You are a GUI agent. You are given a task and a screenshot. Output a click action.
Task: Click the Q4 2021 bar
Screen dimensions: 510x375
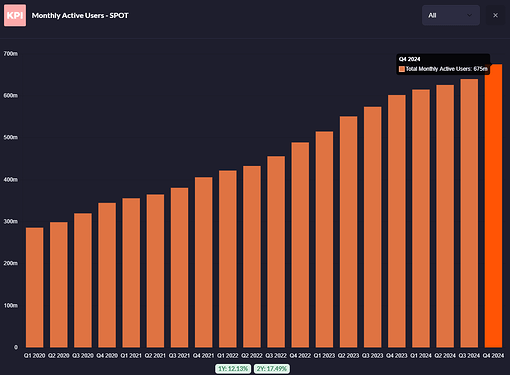(x=203, y=262)
